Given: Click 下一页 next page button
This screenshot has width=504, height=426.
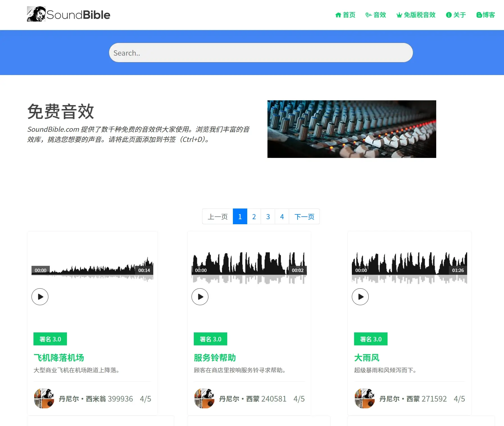Looking at the screenshot, I should point(304,217).
